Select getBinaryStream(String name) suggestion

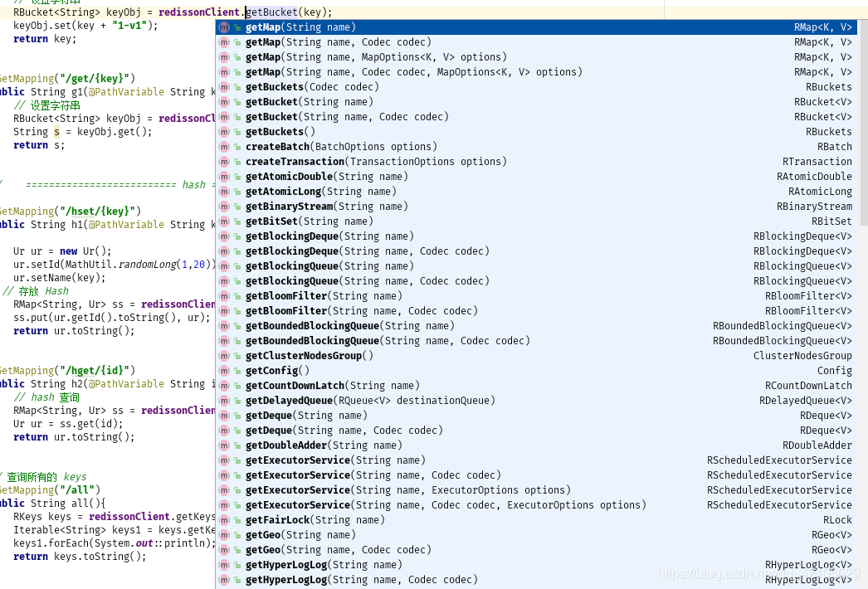pos(326,207)
